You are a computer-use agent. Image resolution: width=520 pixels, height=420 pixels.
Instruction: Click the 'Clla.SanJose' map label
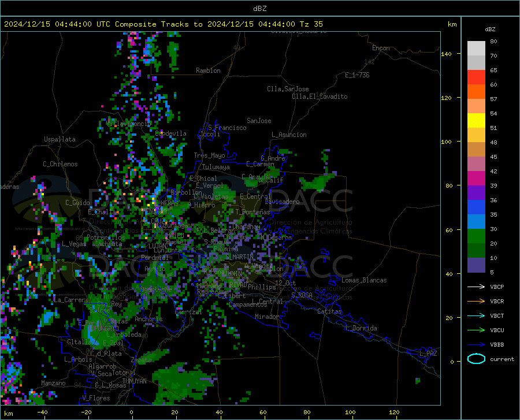click(288, 89)
